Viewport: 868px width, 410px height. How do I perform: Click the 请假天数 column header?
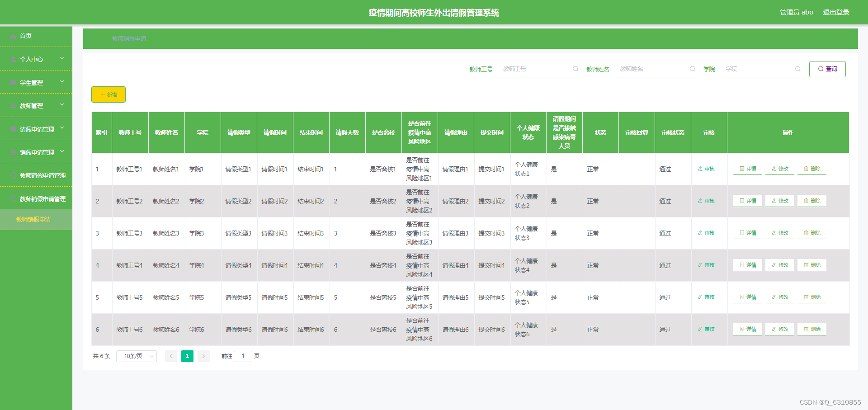pyautogui.click(x=347, y=132)
